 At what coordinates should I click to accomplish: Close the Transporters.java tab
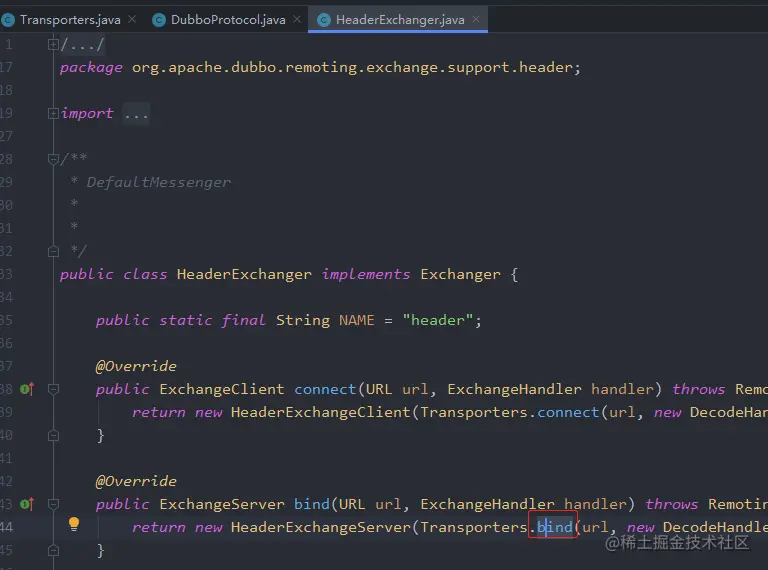(x=132, y=19)
